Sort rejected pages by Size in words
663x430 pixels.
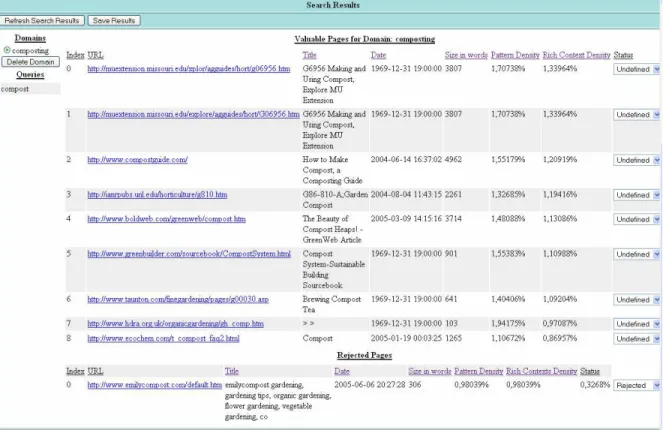pos(430,371)
